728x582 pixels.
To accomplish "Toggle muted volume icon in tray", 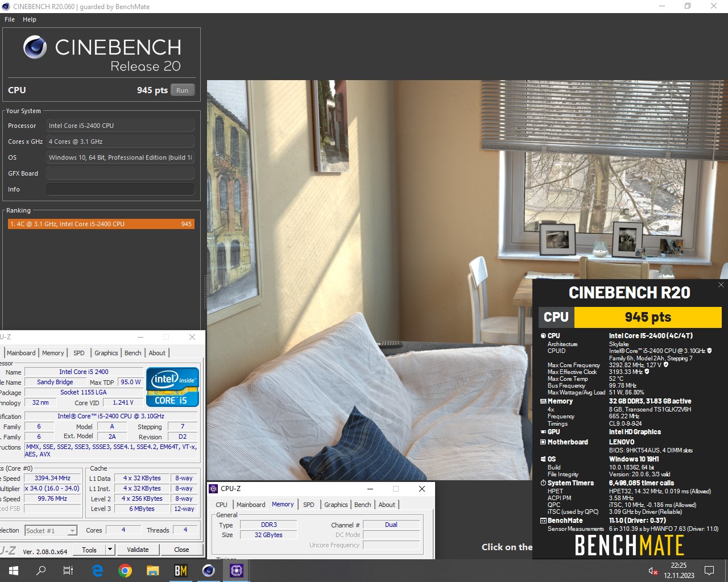I will click(653, 571).
